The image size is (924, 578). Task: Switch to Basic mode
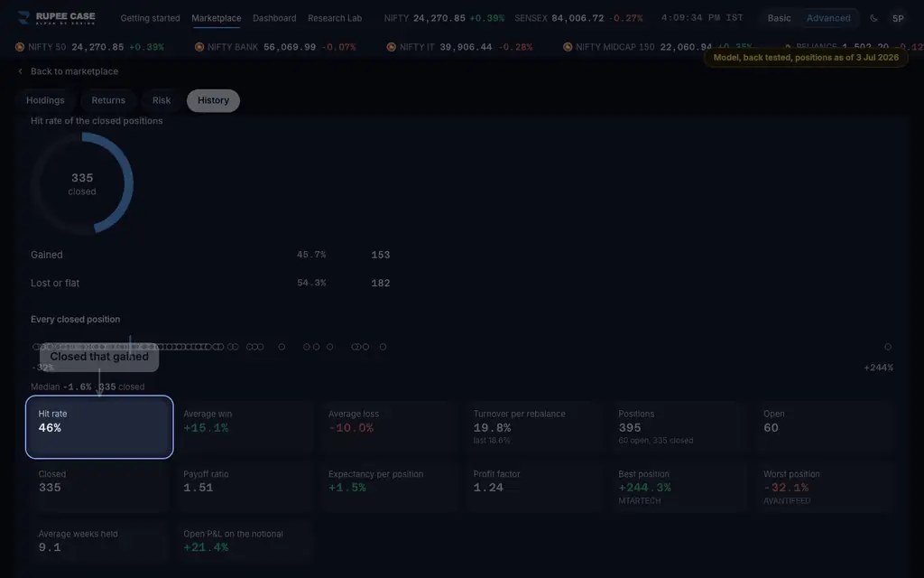[779, 18]
